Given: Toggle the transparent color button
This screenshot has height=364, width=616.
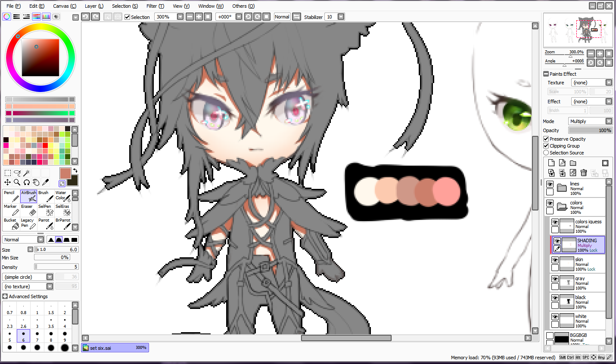Looking at the screenshot, I should [x=62, y=184].
